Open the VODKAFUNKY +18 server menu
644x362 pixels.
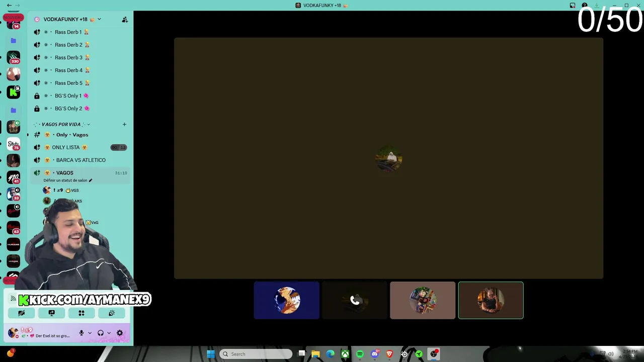click(x=72, y=19)
